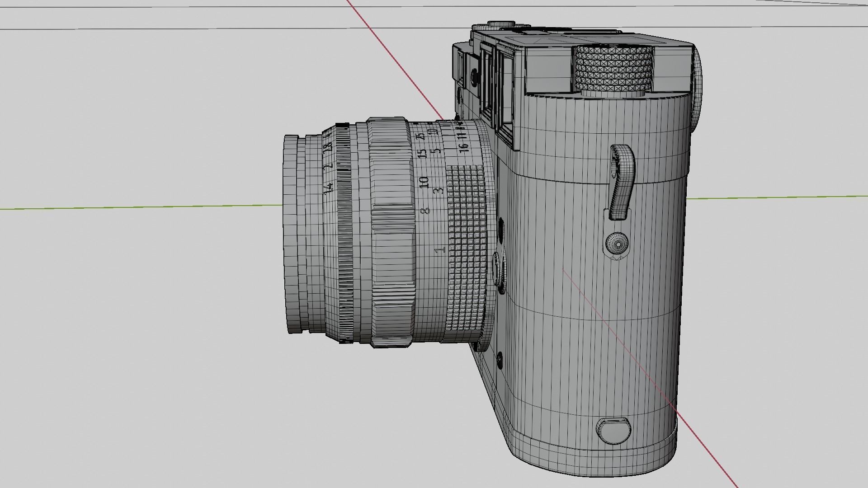This screenshot has width=868, height=488.
Task: Click the '15' distance marking on lens
Action: pyautogui.click(x=423, y=154)
